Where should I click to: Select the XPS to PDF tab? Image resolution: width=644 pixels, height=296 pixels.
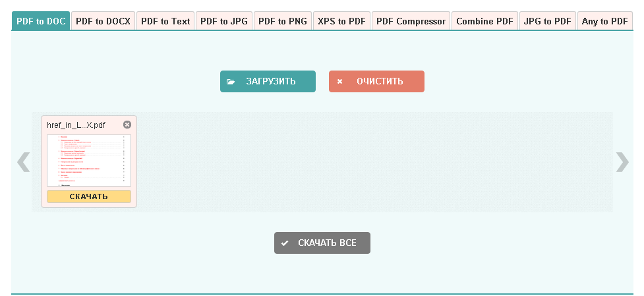pyautogui.click(x=341, y=21)
